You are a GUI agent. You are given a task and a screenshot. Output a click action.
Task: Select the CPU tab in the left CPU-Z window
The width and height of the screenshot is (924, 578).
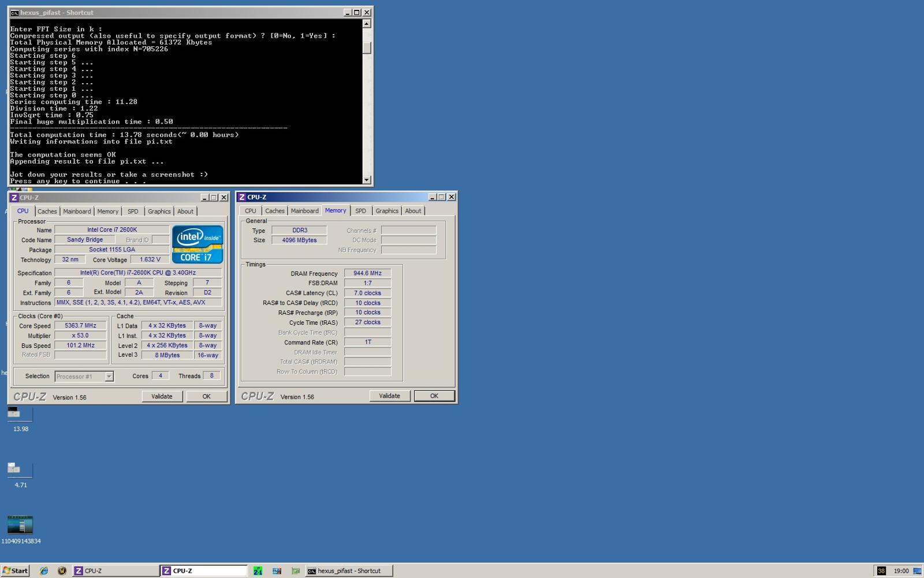(x=23, y=211)
